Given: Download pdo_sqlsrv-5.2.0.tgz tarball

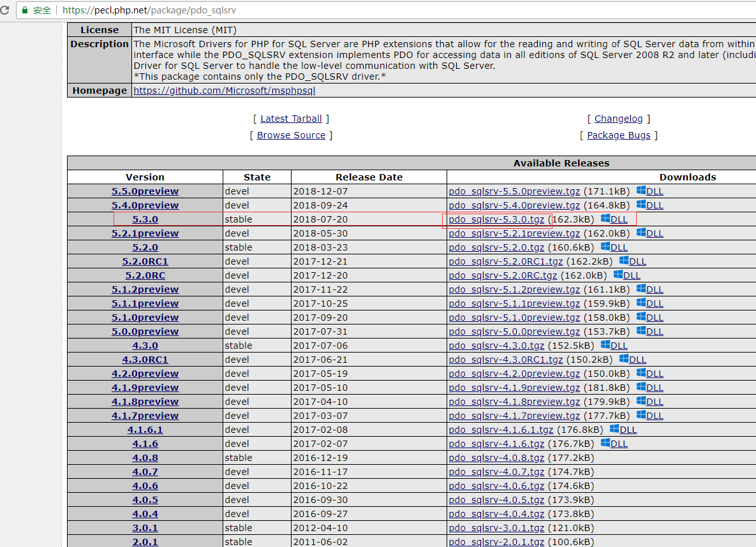Looking at the screenshot, I should [x=496, y=247].
